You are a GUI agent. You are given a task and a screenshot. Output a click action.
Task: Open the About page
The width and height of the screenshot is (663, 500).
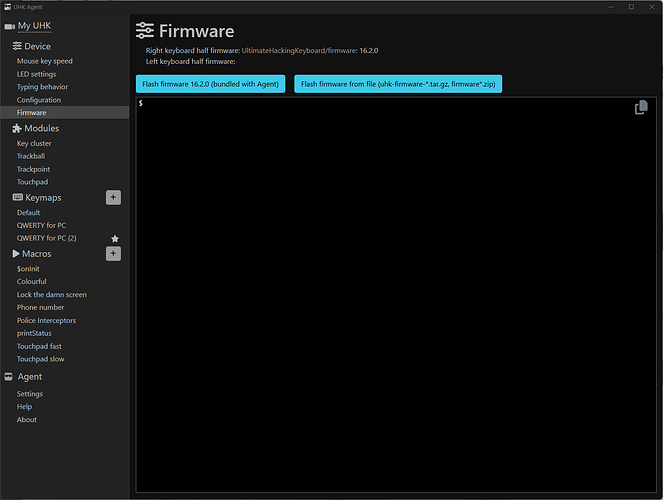pos(27,419)
